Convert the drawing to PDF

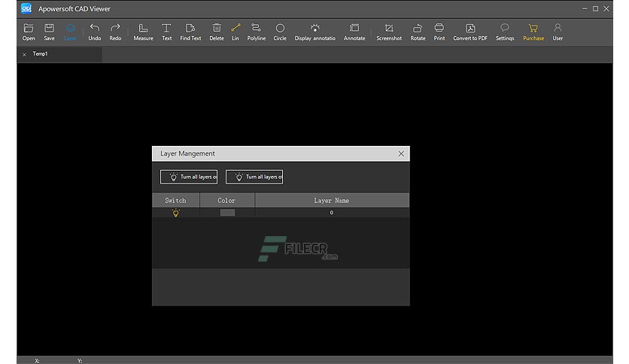[x=470, y=32]
